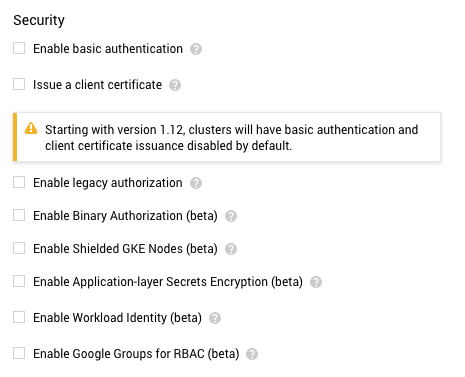Click the version 1.12 warning message
Viewport: 465px width, 377px height.
(231, 137)
